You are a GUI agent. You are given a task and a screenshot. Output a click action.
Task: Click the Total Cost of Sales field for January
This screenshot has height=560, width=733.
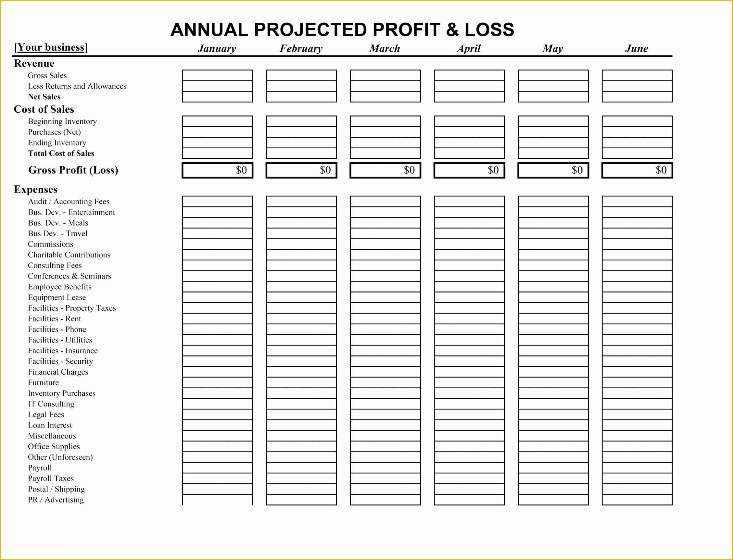pos(218,153)
